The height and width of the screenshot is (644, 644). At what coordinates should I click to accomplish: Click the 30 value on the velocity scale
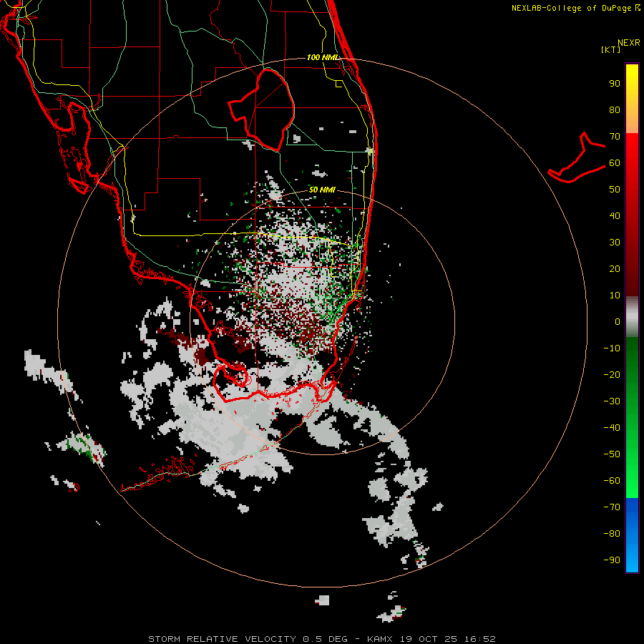pyautogui.click(x=615, y=243)
